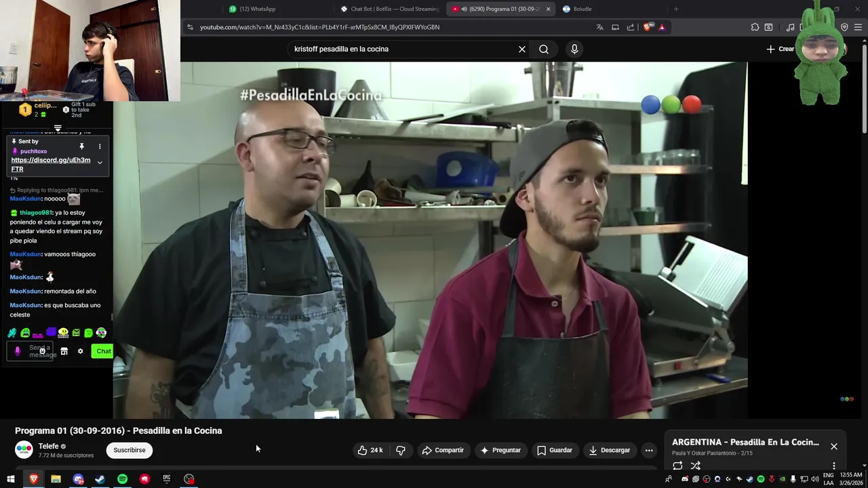868x488 pixels.
Task: Open Windows Start menu
Action: [x=11, y=479]
